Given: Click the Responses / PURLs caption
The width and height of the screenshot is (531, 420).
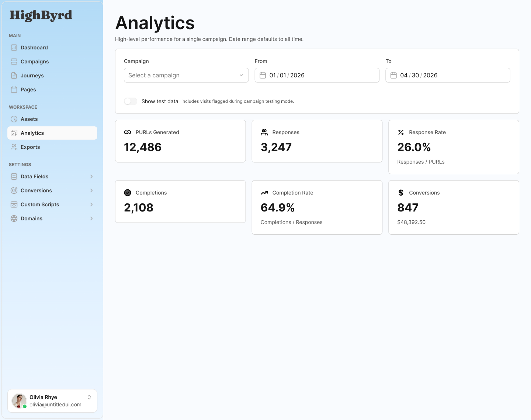Looking at the screenshot, I should click(x=421, y=162).
